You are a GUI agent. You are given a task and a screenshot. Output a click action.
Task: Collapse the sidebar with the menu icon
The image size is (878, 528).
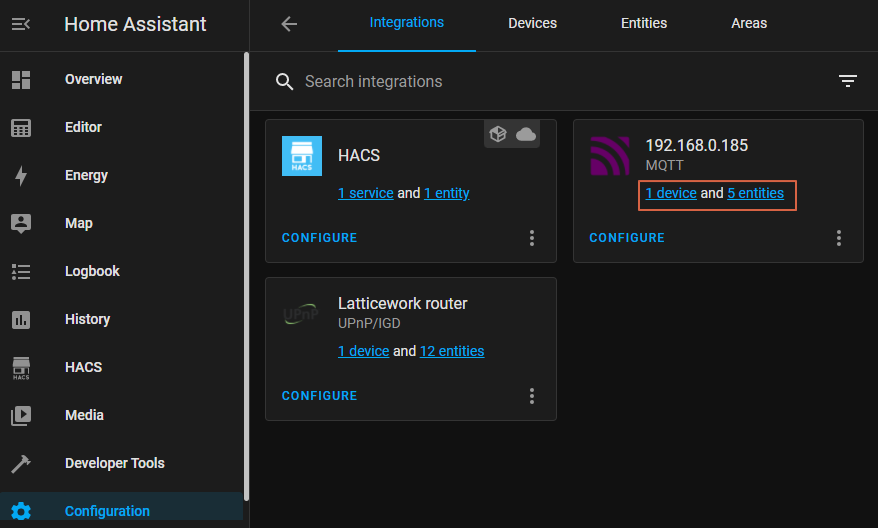(x=21, y=24)
